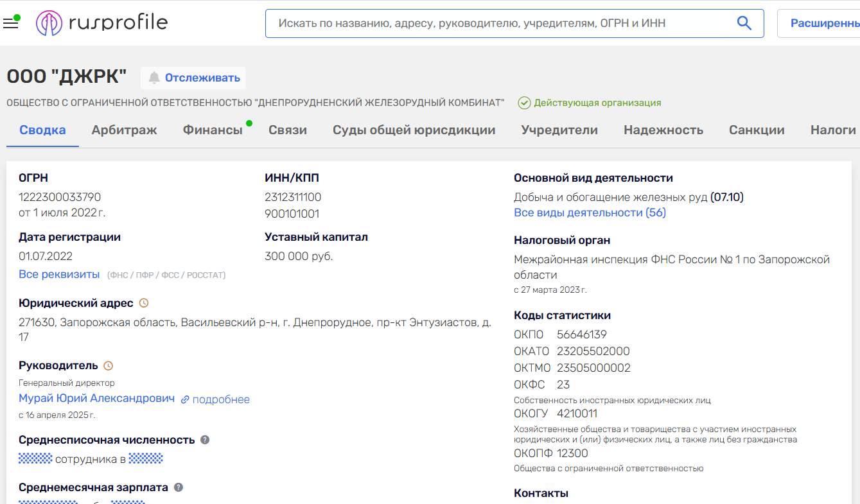
Task: Switch to the Арбитраж tab
Action: point(124,130)
